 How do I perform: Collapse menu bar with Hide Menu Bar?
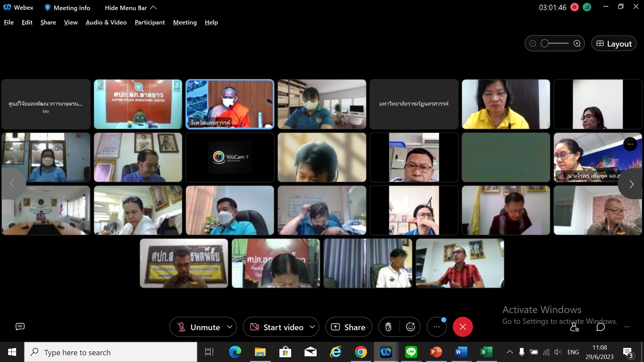click(130, 8)
